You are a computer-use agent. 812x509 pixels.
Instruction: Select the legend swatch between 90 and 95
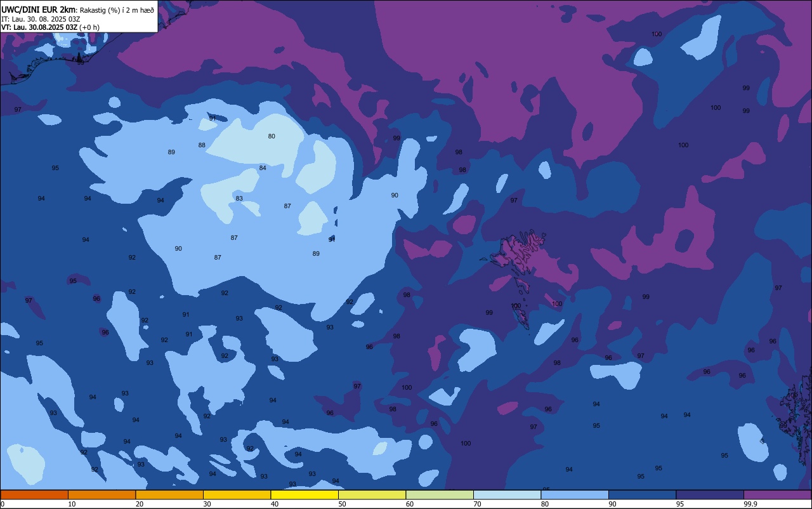642,494
